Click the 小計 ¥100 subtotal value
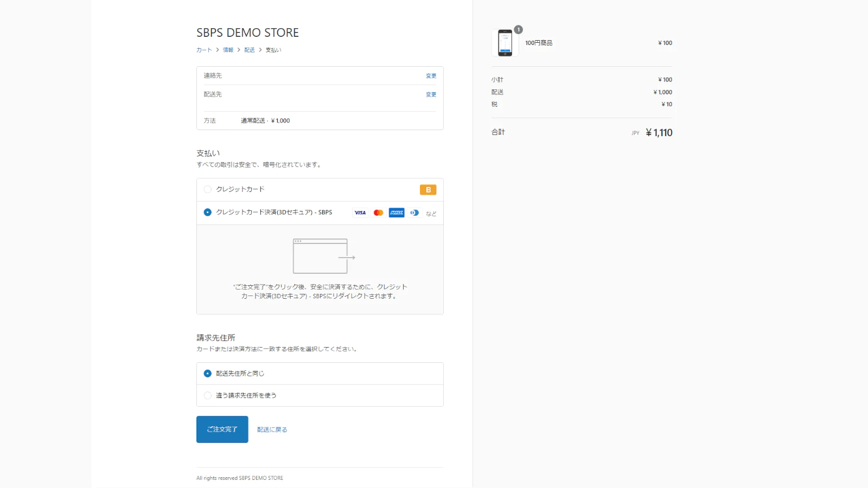The width and height of the screenshot is (868, 488). [x=665, y=80]
